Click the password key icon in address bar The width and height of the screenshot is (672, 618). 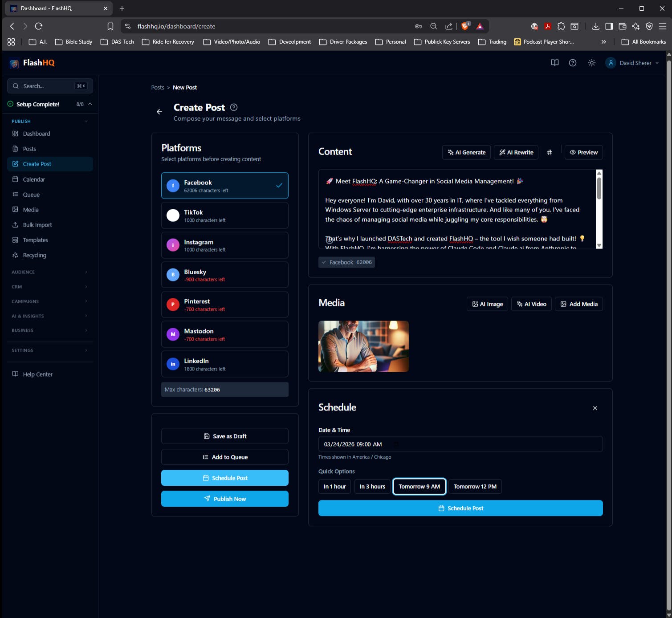coord(418,26)
